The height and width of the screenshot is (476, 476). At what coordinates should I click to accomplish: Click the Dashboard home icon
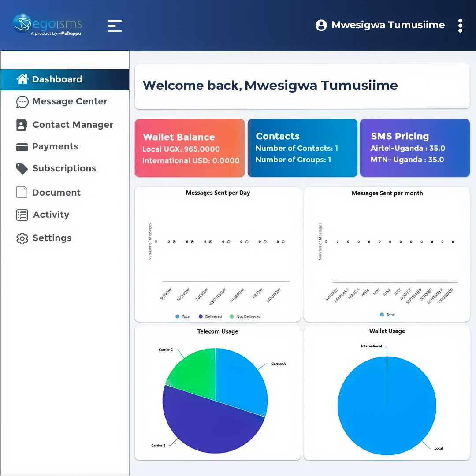pyautogui.click(x=22, y=79)
